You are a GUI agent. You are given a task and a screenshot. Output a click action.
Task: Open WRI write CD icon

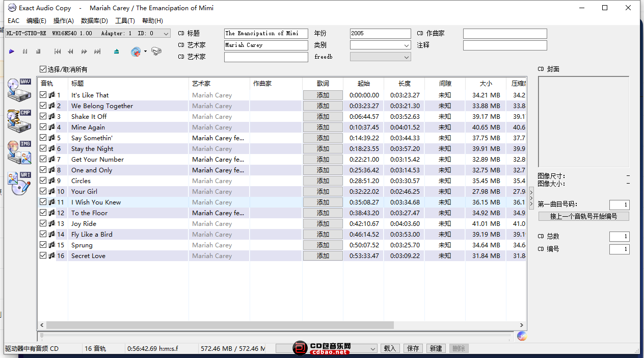pos(19,184)
